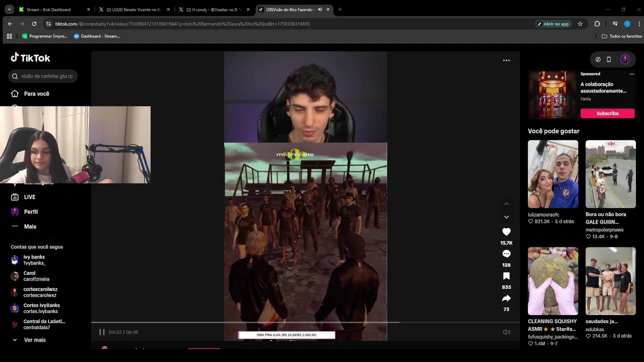The image size is (644, 362).
Task: Open the media control icon in toolbar
Action: (615, 24)
